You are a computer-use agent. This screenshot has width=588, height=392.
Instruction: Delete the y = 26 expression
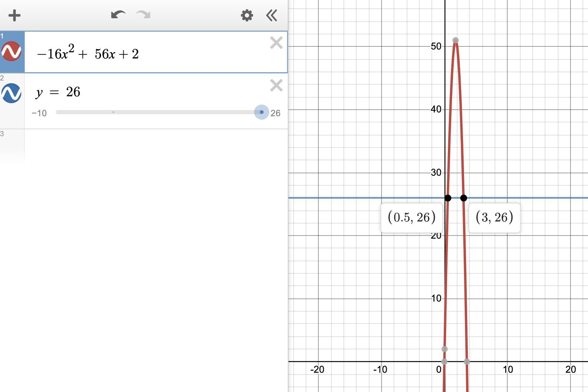pyautogui.click(x=276, y=86)
